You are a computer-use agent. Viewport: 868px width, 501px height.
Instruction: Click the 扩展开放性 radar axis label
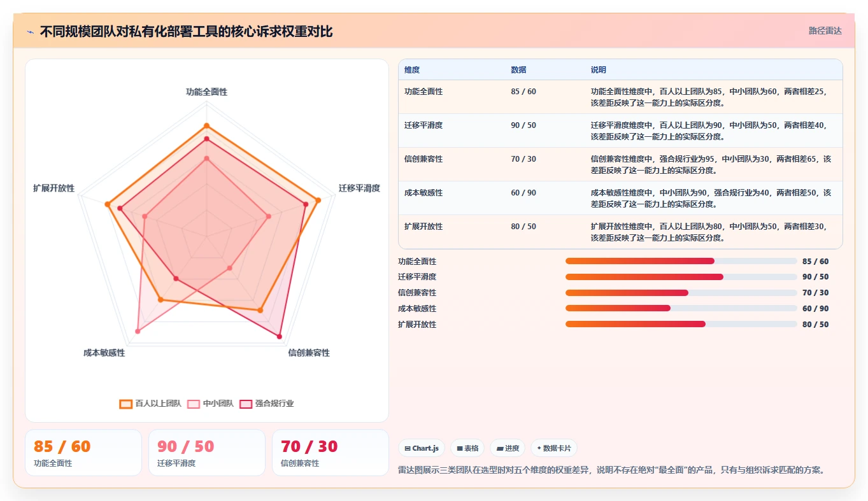click(x=53, y=188)
